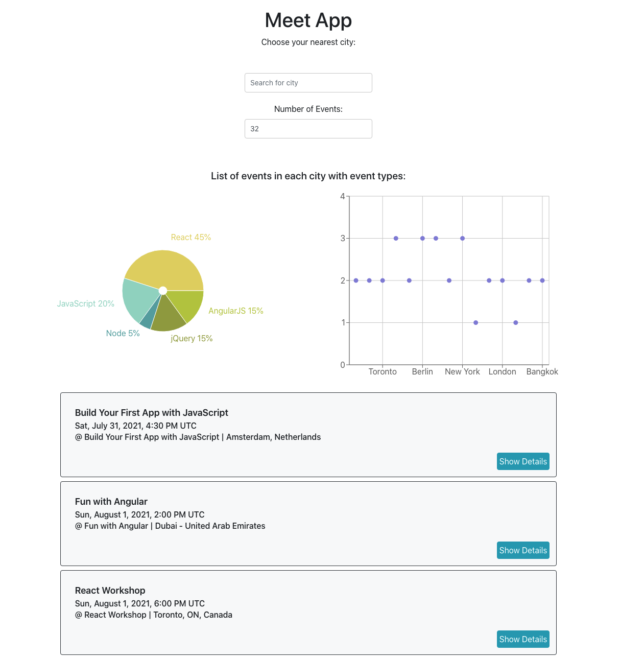This screenshot has height=657, width=644.
Task: Click the Meet App page heading
Action: [308, 20]
